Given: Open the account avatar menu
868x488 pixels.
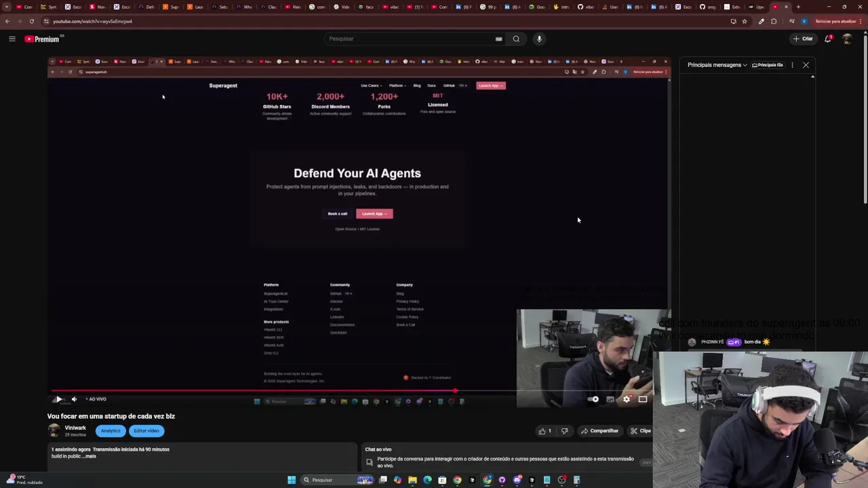Looking at the screenshot, I should click(x=847, y=39).
